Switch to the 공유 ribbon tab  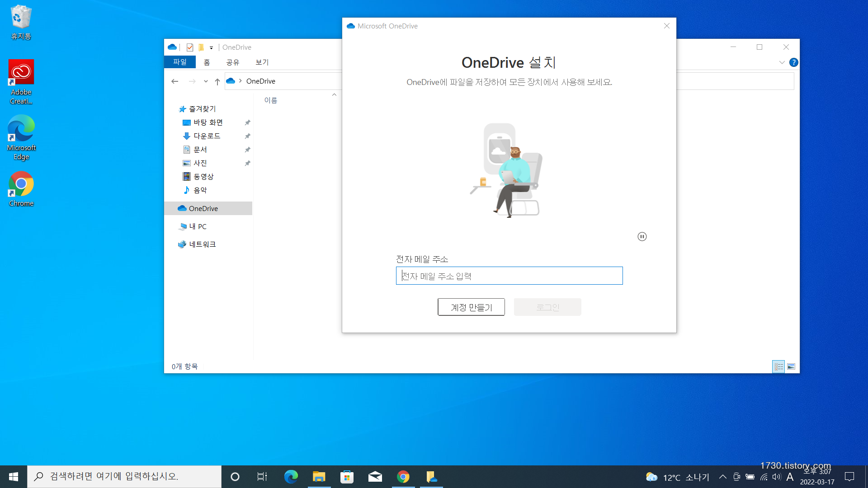(x=232, y=62)
